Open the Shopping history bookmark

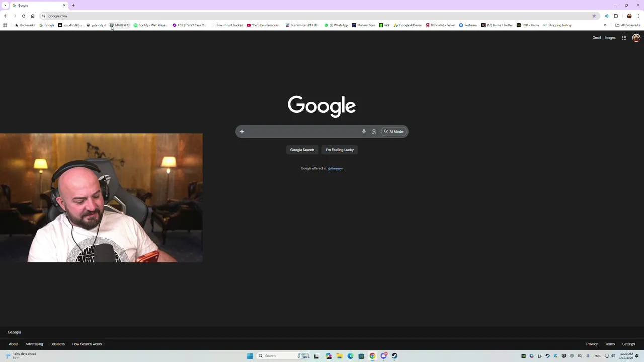[557, 25]
